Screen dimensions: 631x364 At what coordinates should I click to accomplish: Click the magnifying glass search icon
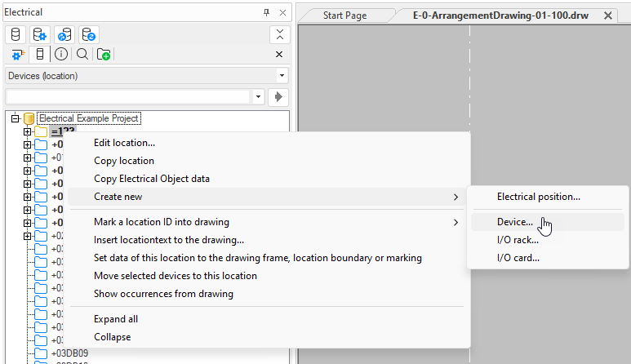point(82,55)
